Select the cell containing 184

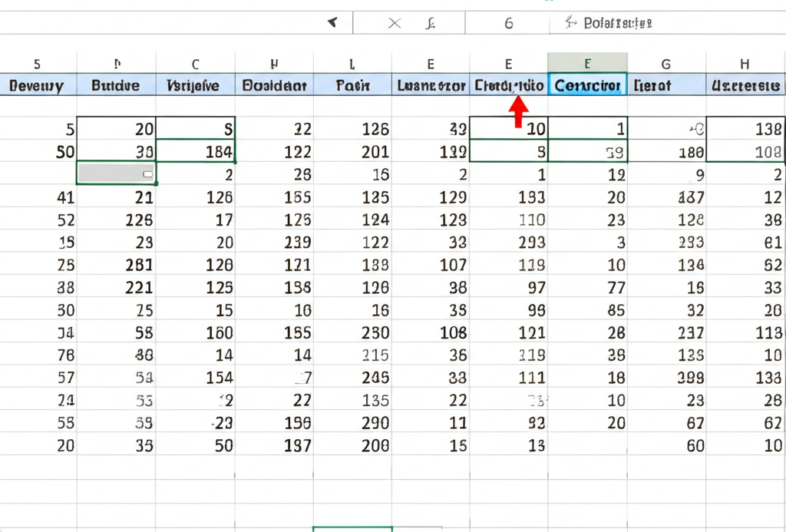(196, 151)
